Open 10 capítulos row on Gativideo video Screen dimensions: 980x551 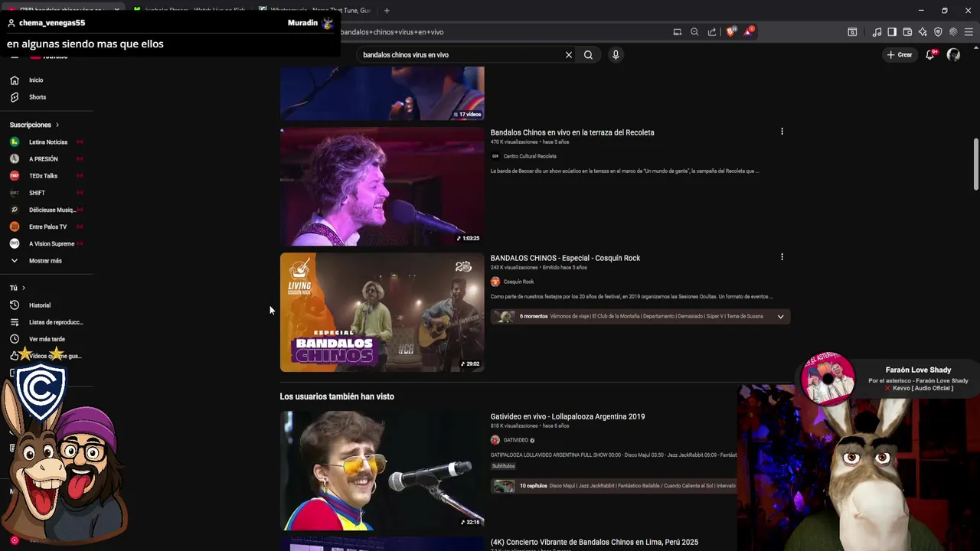click(613, 486)
